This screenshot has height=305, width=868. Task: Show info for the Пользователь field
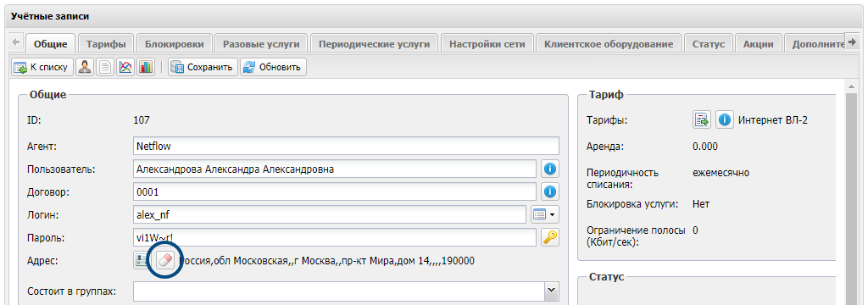(x=549, y=169)
